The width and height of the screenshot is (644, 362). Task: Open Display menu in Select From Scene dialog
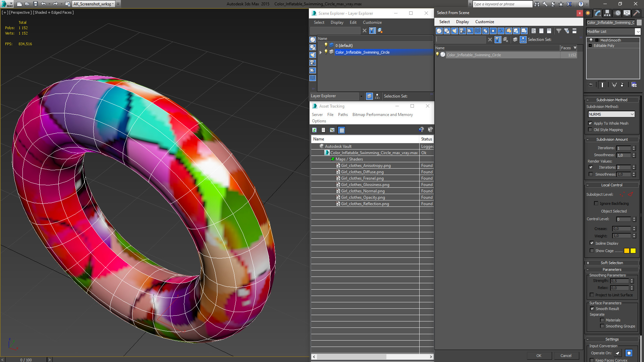pos(462,22)
